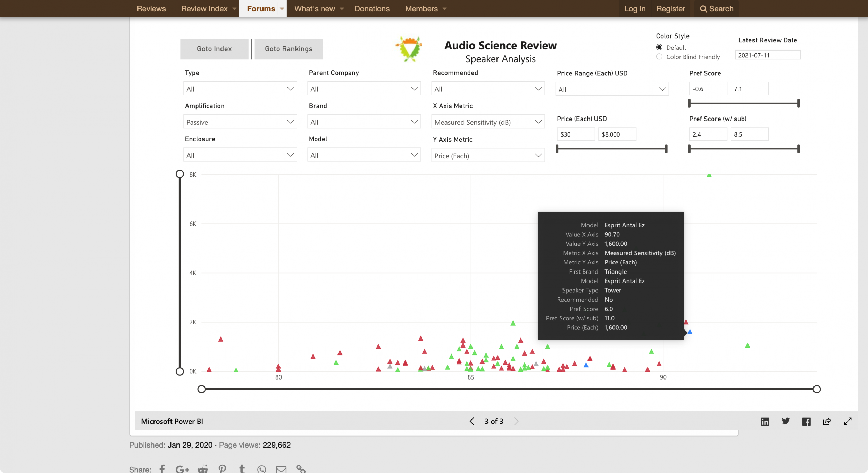Change the Y Axis Metric dropdown
The height and width of the screenshot is (473, 868).
point(488,155)
